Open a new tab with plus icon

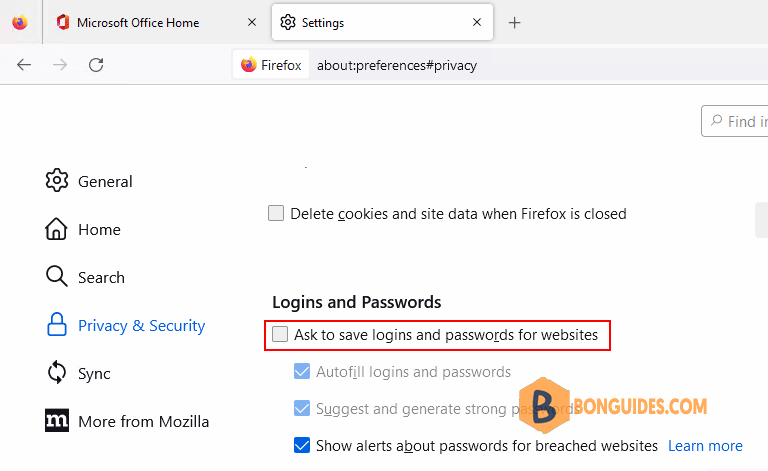coord(514,23)
